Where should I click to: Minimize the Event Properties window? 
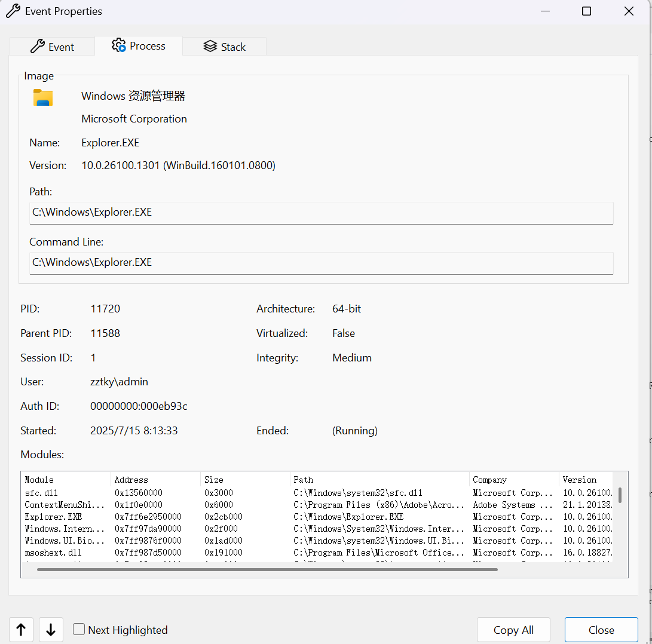(545, 11)
